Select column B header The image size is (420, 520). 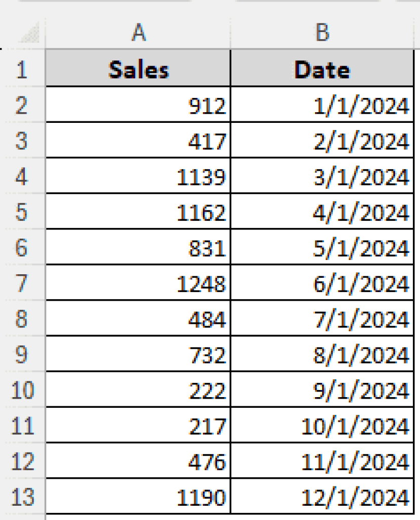tap(323, 34)
